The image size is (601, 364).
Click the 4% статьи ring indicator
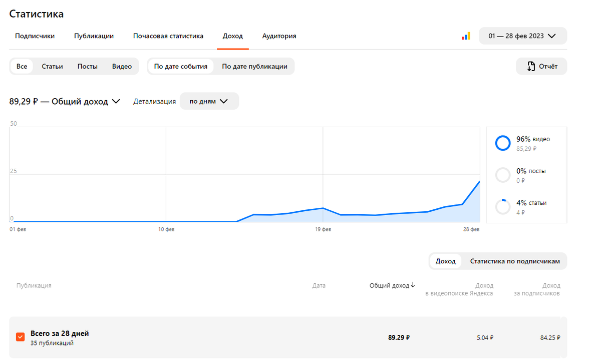(503, 207)
